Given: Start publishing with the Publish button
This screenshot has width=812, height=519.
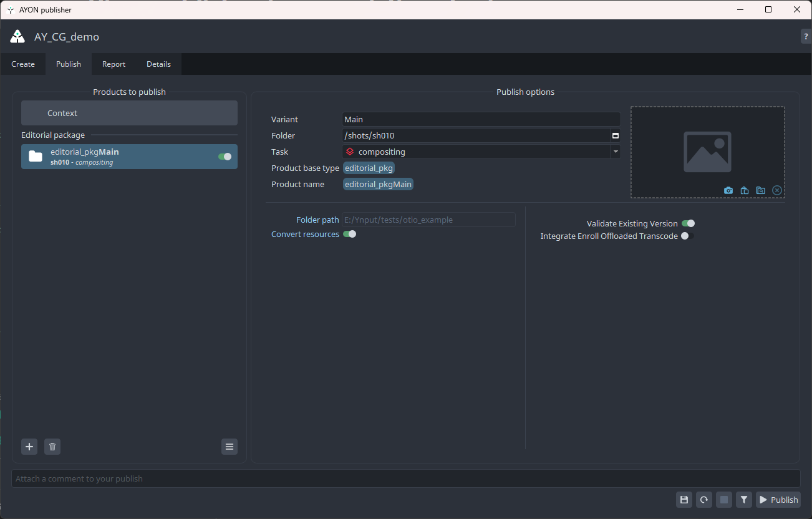Looking at the screenshot, I should [x=778, y=500].
